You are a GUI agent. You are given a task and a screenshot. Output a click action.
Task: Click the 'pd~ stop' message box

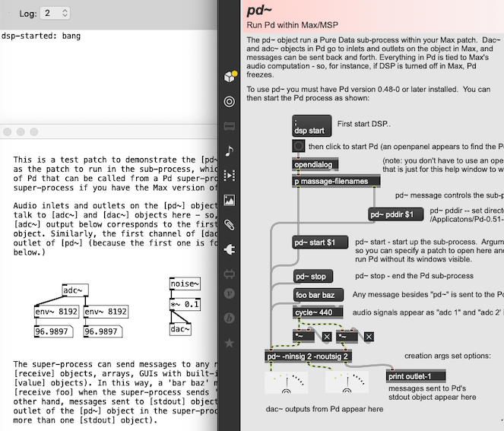(313, 276)
